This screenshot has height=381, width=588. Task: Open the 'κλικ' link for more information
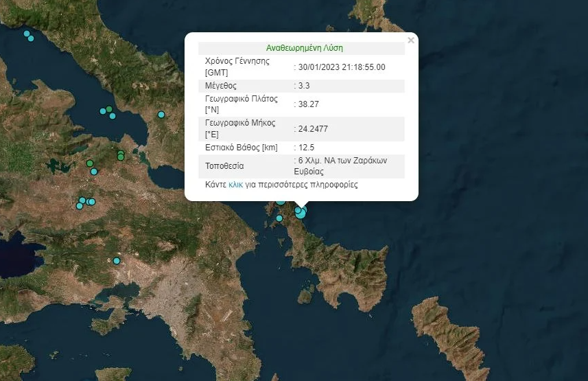pos(235,185)
